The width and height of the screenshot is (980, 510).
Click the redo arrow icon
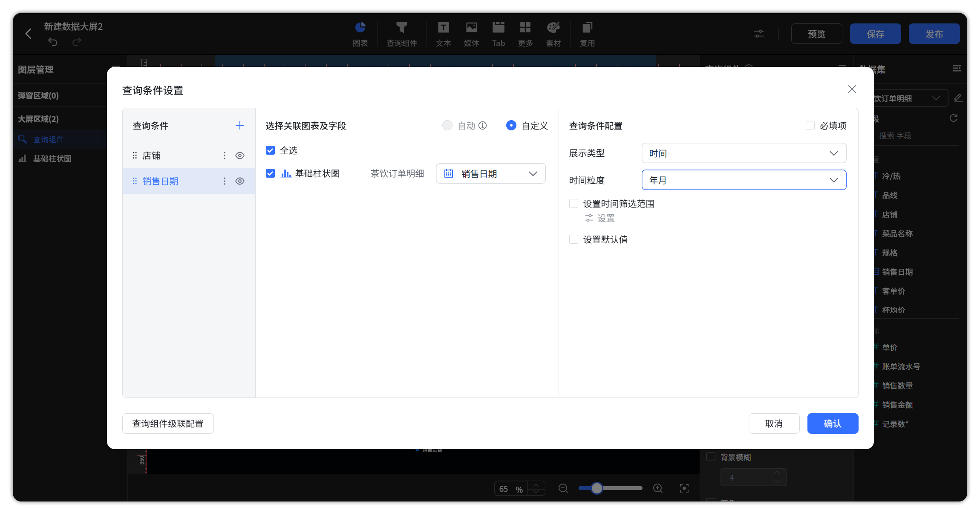[77, 42]
